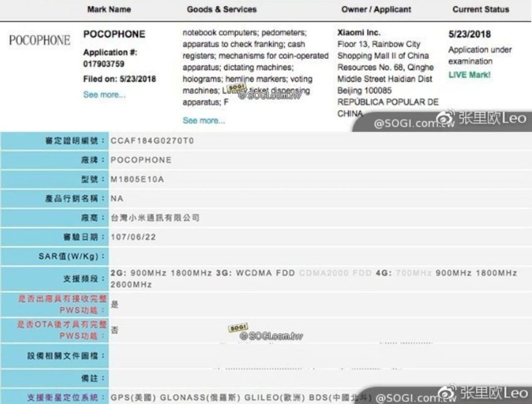Expand See more under the Goods & Services text
Viewport: 532px width, 404px height.
click(204, 120)
